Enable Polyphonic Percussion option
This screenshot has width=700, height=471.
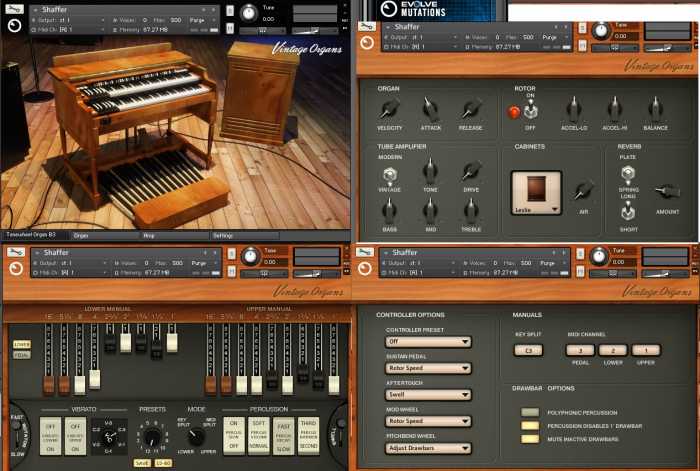[x=530, y=413]
